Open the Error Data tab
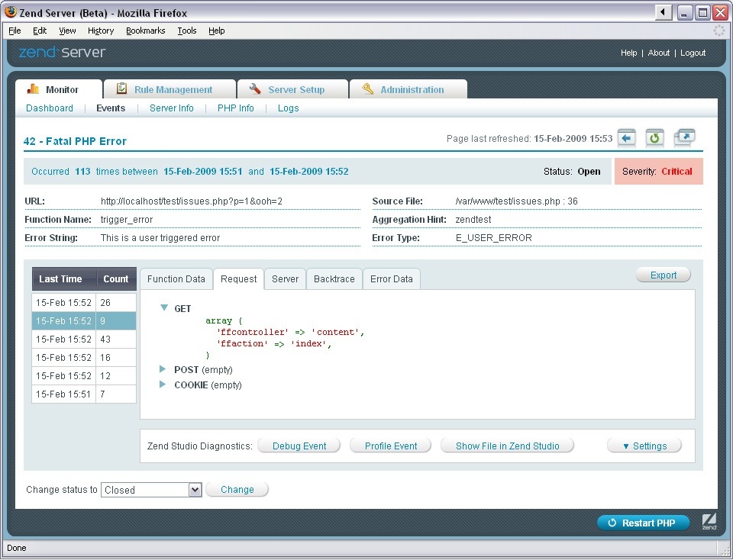 [391, 278]
